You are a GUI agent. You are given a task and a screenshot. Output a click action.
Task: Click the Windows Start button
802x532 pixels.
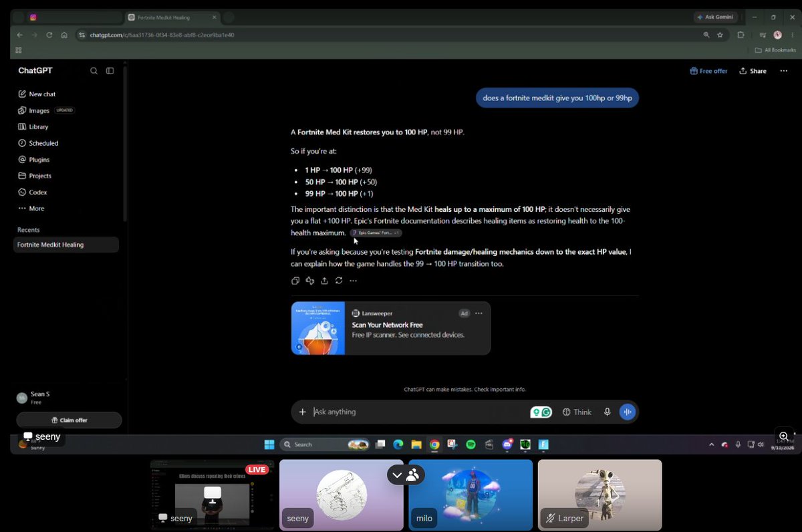(x=269, y=444)
